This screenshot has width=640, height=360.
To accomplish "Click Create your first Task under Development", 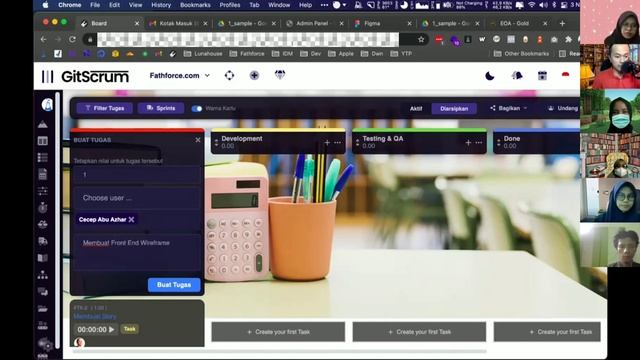I will [x=278, y=332].
